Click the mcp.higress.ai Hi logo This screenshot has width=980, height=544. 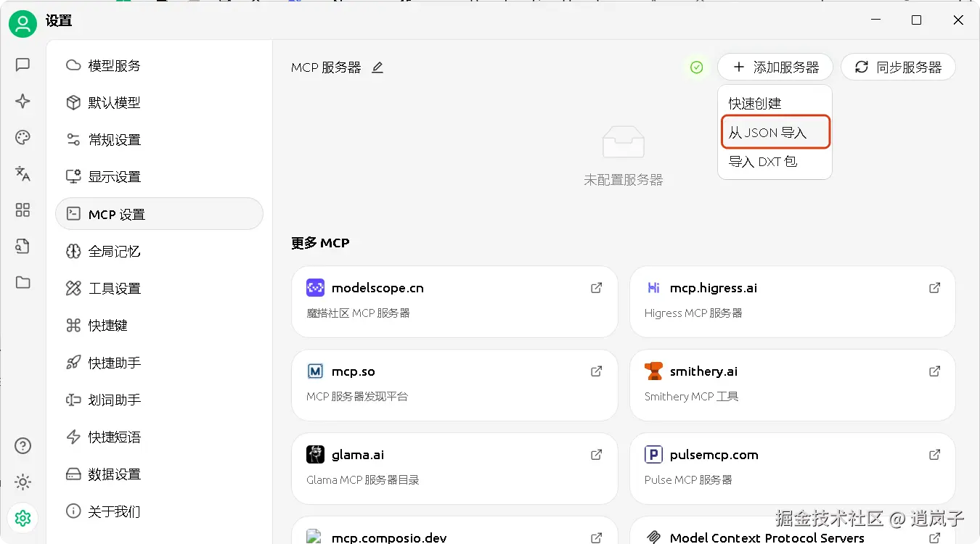[x=653, y=288]
